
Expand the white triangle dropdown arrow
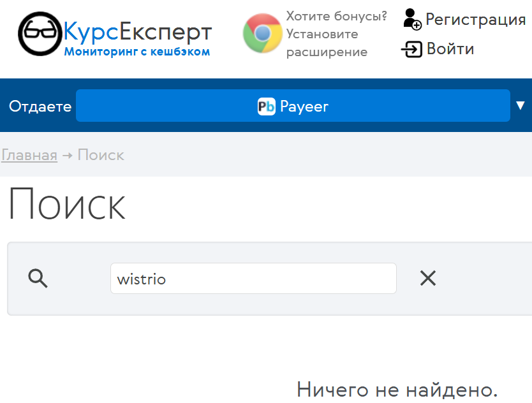coord(520,105)
